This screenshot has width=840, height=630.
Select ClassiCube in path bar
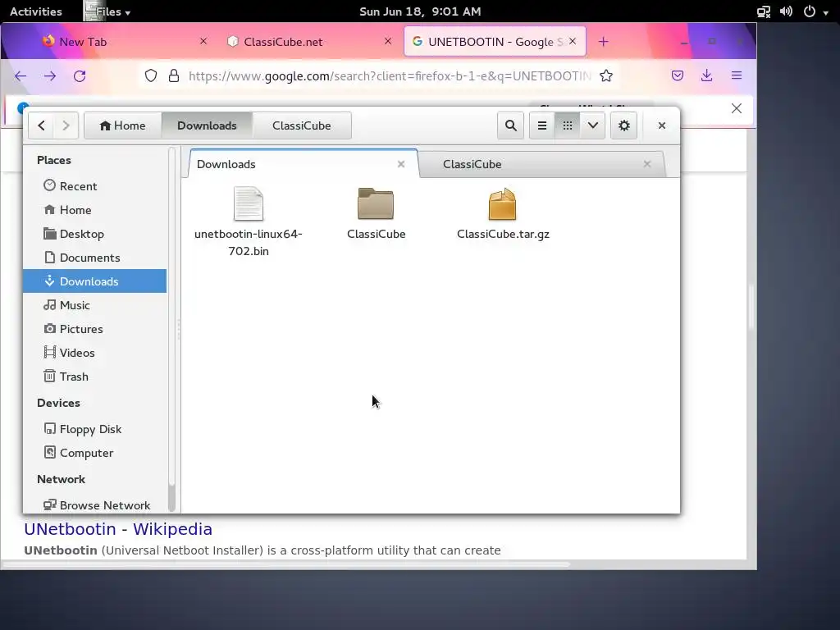click(x=302, y=126)
